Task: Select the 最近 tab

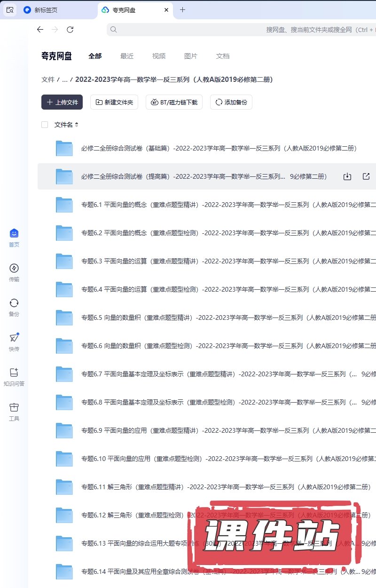Action: pos(127,56)
